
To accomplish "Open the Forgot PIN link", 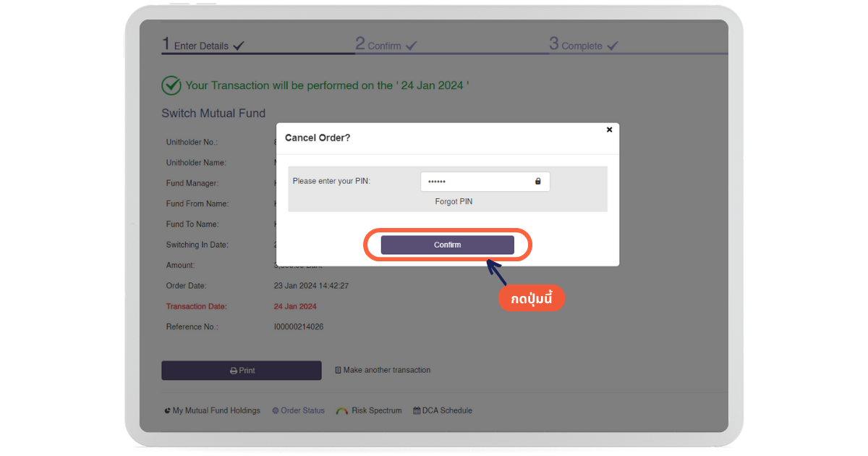I will [x=454, y=202].
